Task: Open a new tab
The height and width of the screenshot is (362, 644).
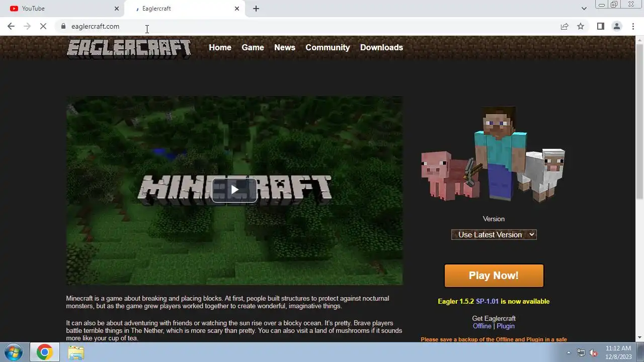Action: coord(256,9)
